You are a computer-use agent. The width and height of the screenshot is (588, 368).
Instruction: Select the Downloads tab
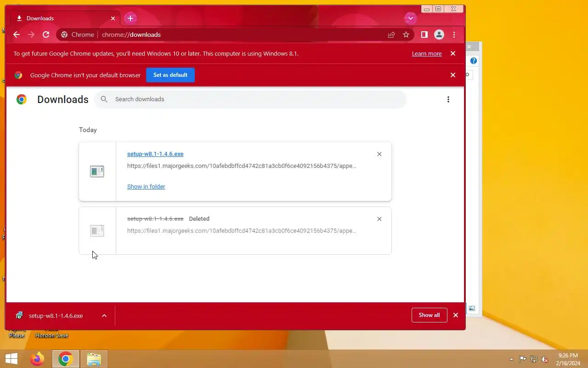click(66, 18)
